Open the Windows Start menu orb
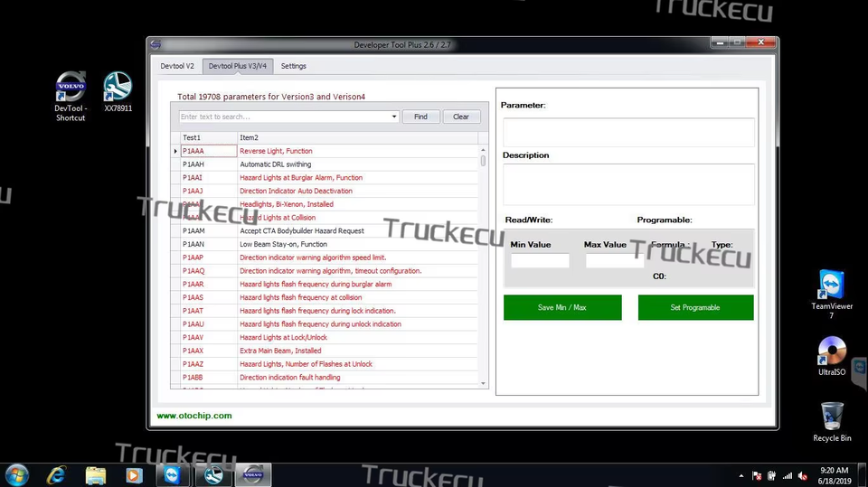Image resolution: width=868 pixels, height=487 pixels. (x=16, y=475)
